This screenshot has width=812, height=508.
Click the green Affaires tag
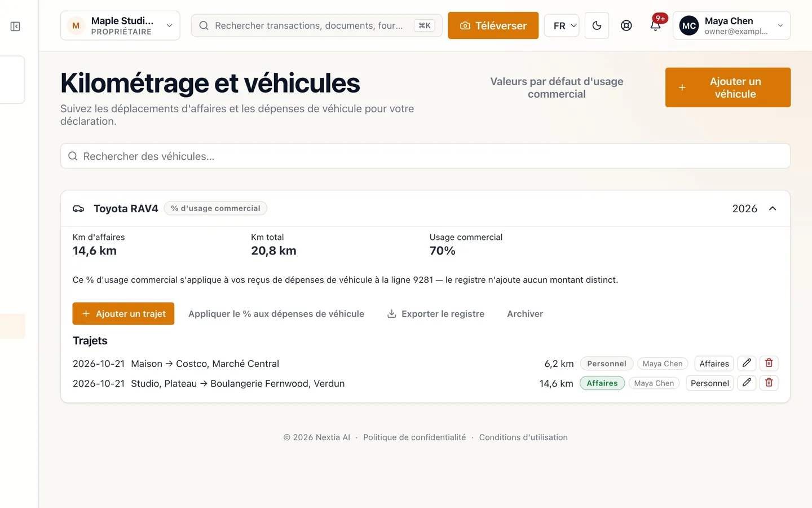click(x=602, y=383)
